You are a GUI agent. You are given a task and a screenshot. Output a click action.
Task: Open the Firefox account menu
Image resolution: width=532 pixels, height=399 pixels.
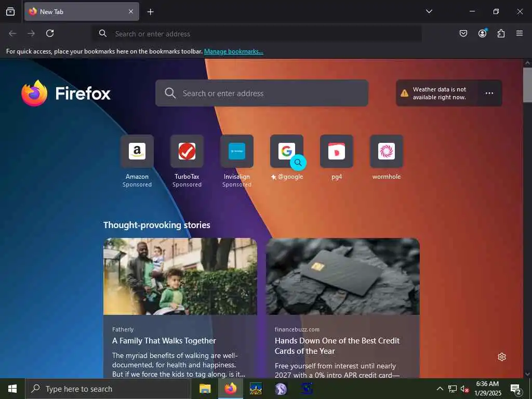482,33
